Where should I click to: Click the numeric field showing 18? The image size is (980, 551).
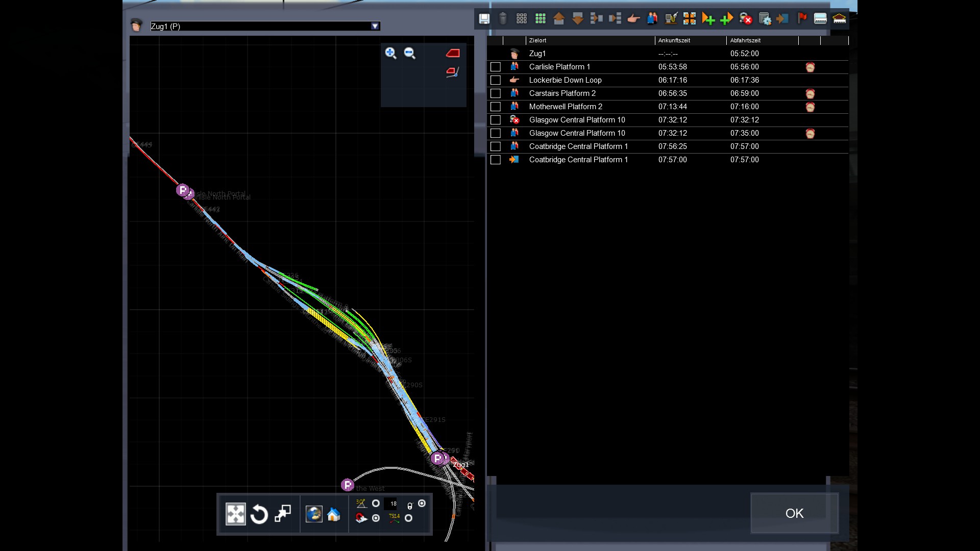[x=393, y=504]
